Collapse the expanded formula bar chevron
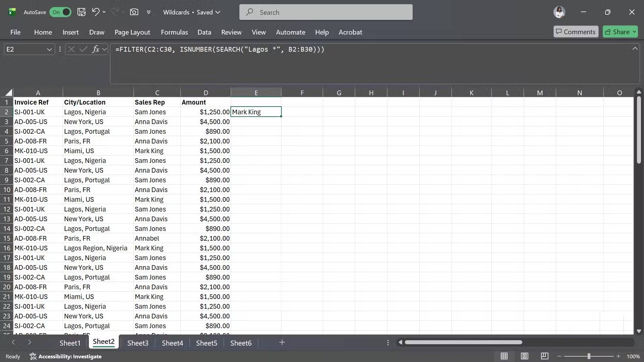The height and width of the screenshot is (362, 644). (x=635, y=48)
